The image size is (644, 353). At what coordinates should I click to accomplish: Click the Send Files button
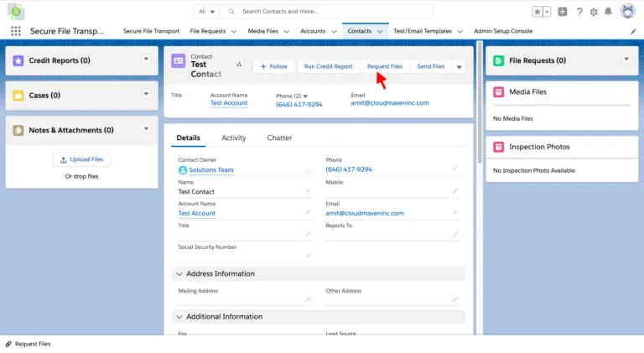click(x=431, y=66)
